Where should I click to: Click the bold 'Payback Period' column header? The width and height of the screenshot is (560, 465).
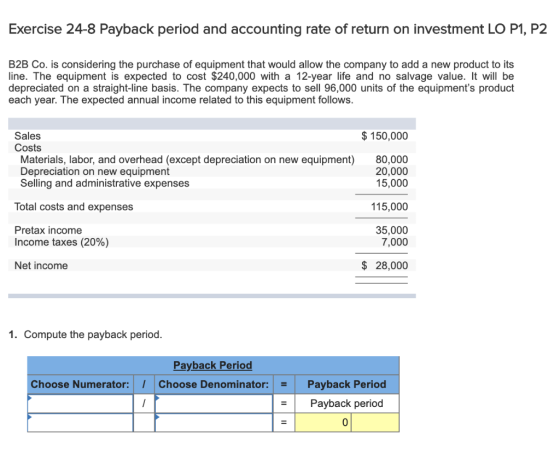click(347, 384)
